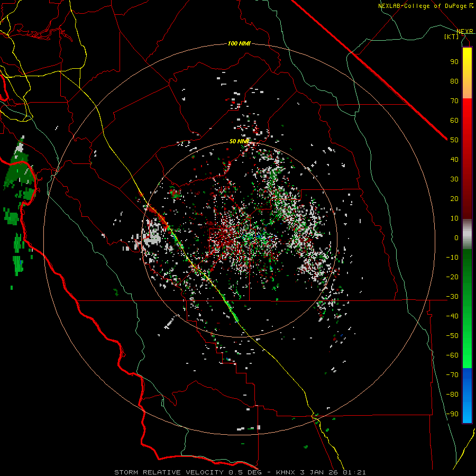The image size is (476, 476).
Task: Click the gray zero band of color bar
Action: 467,234
